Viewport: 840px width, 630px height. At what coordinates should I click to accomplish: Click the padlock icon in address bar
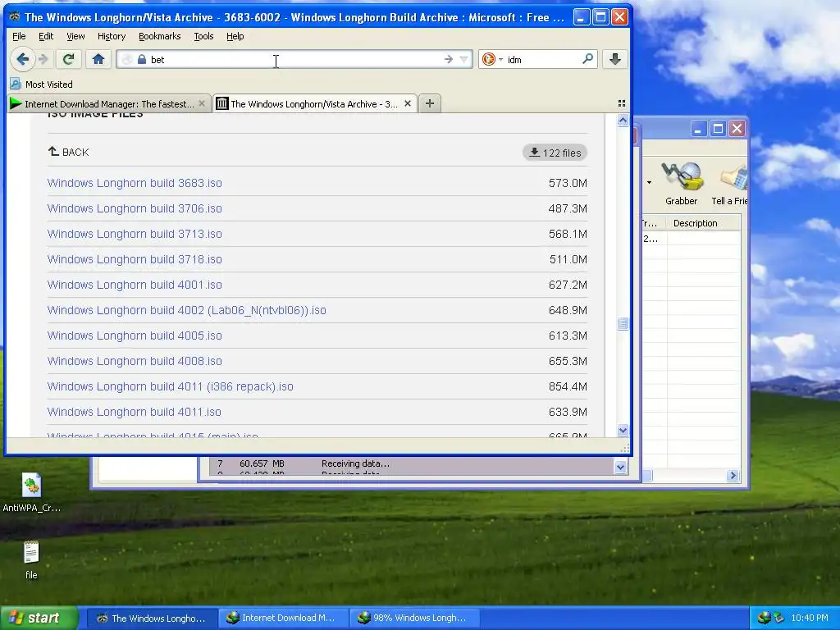point(142,59)
